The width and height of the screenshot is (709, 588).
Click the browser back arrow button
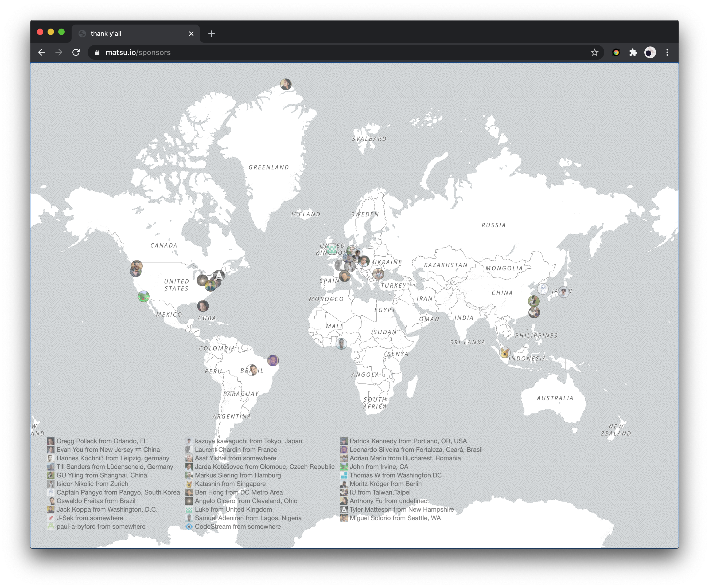[41, 52]
